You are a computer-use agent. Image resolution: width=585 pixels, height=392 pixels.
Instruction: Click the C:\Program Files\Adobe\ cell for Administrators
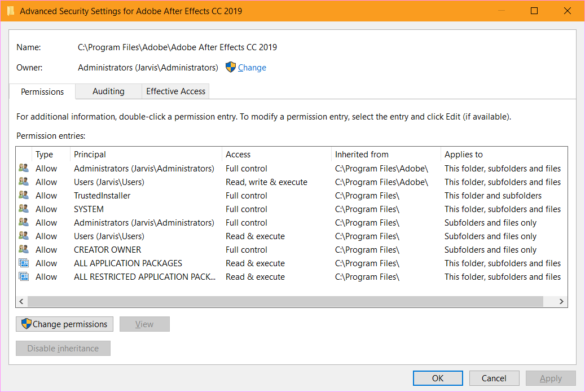(381, 169)
